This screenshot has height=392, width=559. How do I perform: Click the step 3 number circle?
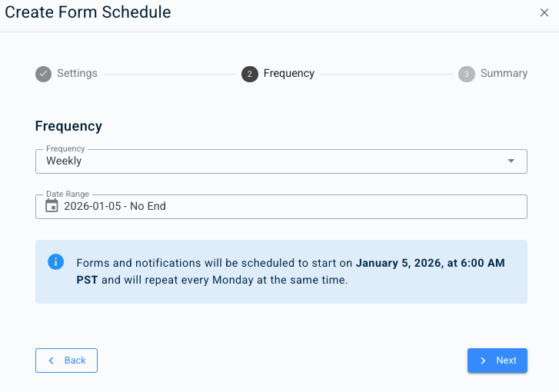point(466,74)
